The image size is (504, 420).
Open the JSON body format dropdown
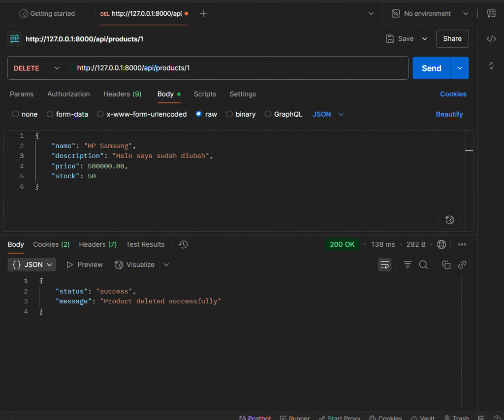(328, 114)
